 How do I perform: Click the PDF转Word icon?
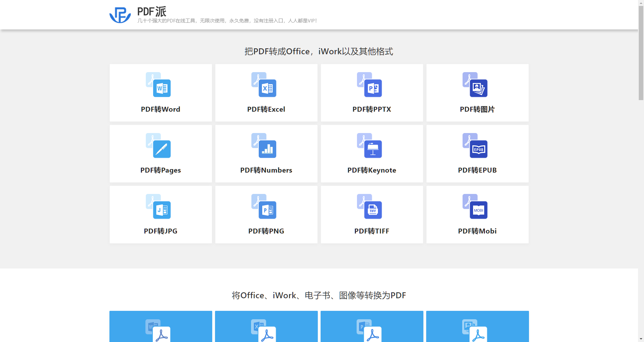click(158, 85)
